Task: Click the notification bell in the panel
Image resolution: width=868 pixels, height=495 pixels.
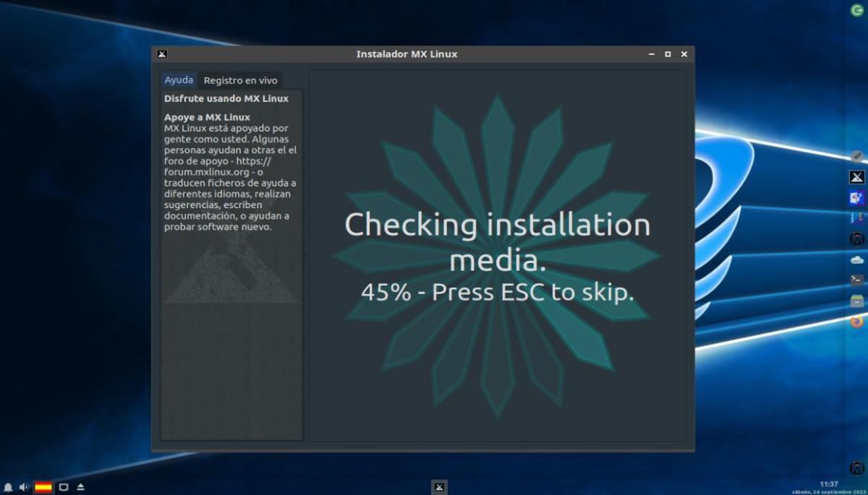Action: click(x=8, y=487)
